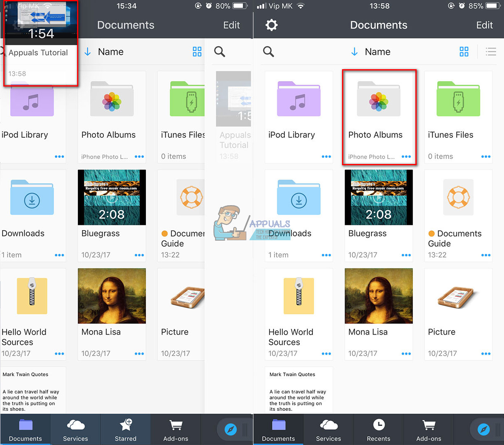Open search magnifier on right phone screen
Image resolution: width=504 pixels, height=445 pixels.
pyautogui.click(x=268, y=52)
